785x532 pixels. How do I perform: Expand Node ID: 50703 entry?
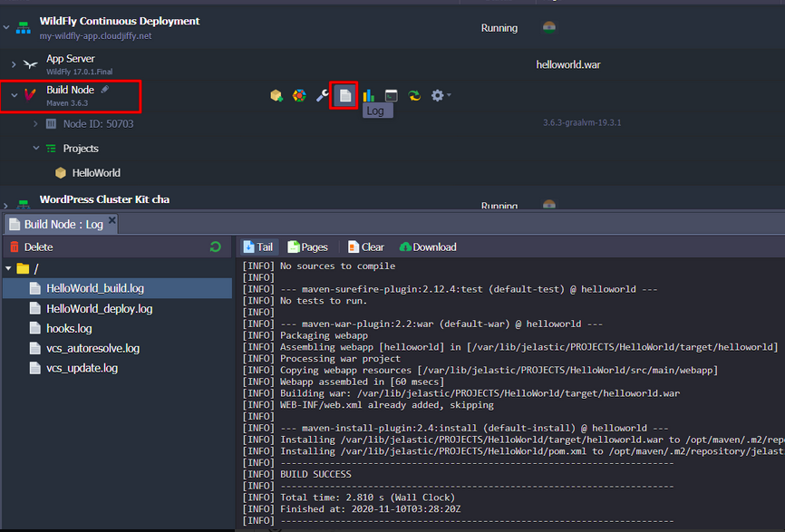(35, 123)
